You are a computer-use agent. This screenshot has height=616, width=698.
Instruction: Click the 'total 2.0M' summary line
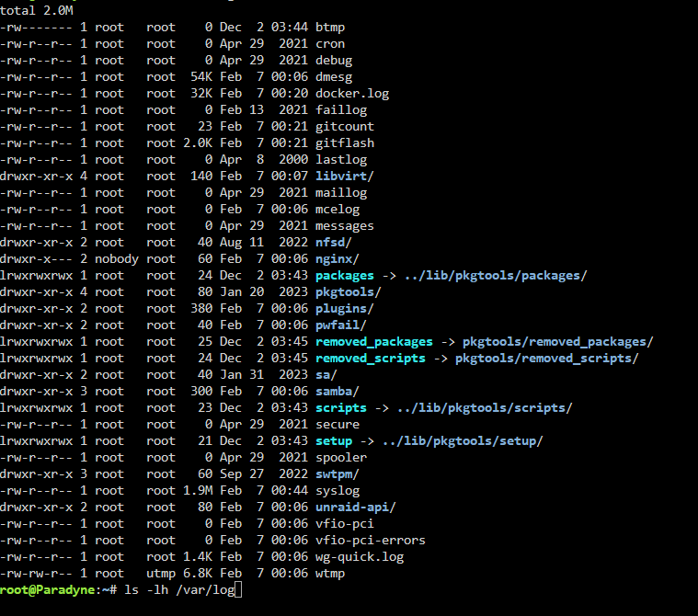coord(37,10)
